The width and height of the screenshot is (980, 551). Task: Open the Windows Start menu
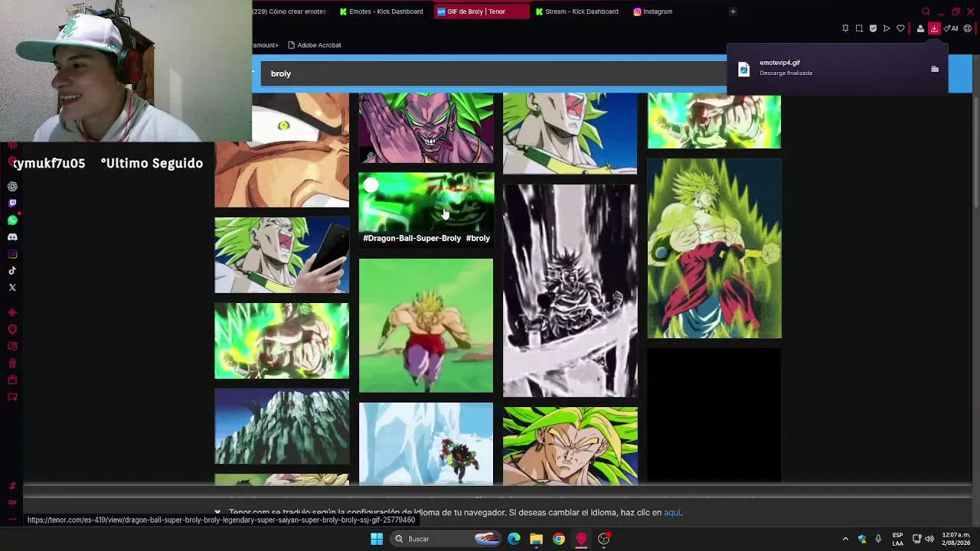pyautogui.click(x=377, y=539)
